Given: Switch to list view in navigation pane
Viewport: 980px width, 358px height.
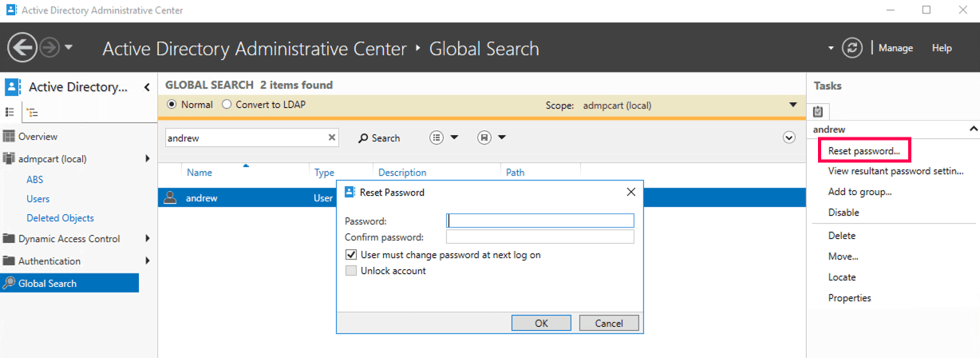Looking at the screenshot, I should [x=10, y=113].
